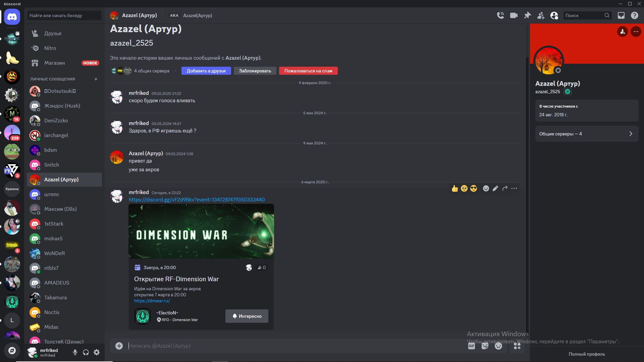Screen dimensions: 644x362
Task: Click Add Friend button
Action: [x=206, y=71]
